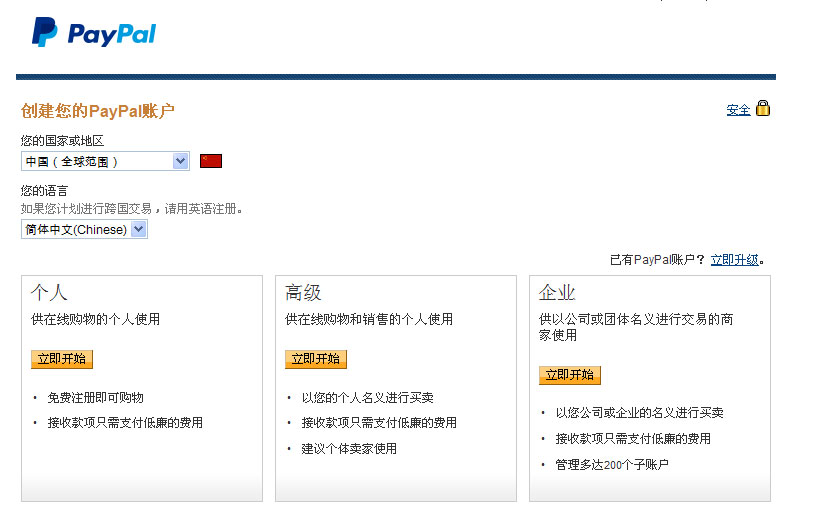This screenshot has width=814, height=521.
Task: Click text 建议个体卖家使用
Action: coord(349,448)
